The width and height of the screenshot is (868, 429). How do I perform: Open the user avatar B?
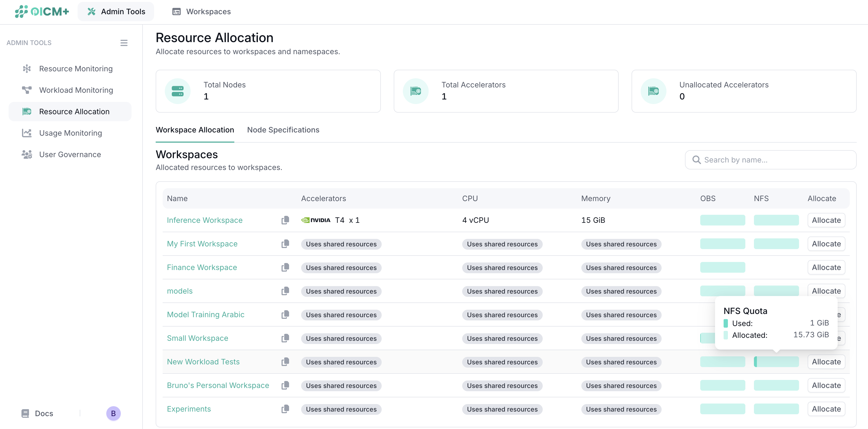(113, 413)
